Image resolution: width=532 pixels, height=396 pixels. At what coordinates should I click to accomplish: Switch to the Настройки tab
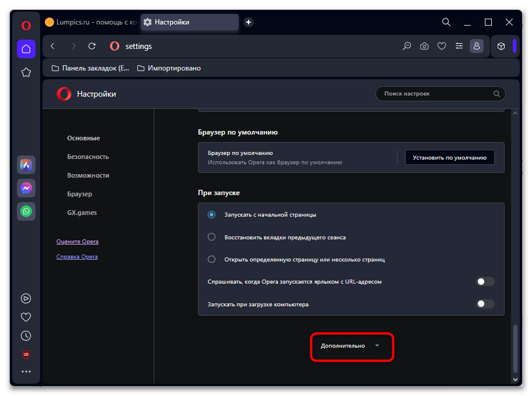(190, 22)
